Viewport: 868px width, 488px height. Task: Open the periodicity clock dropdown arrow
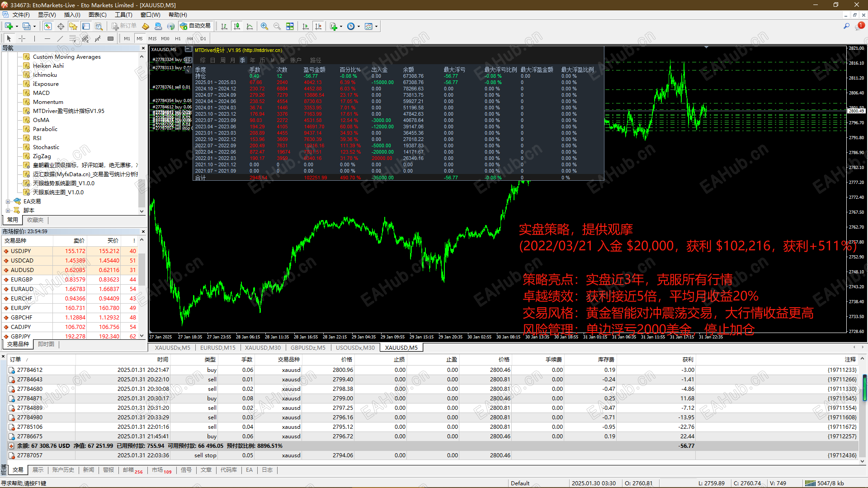(359, 26)
